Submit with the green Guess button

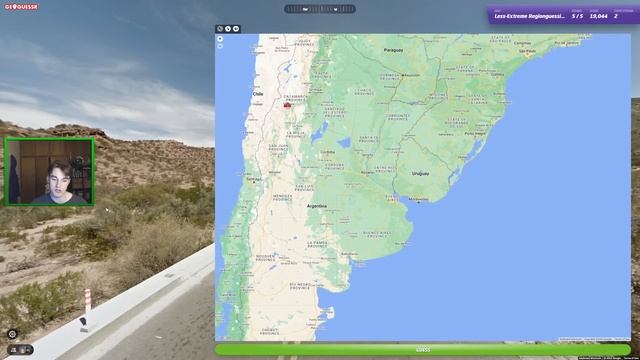[422, 349]
